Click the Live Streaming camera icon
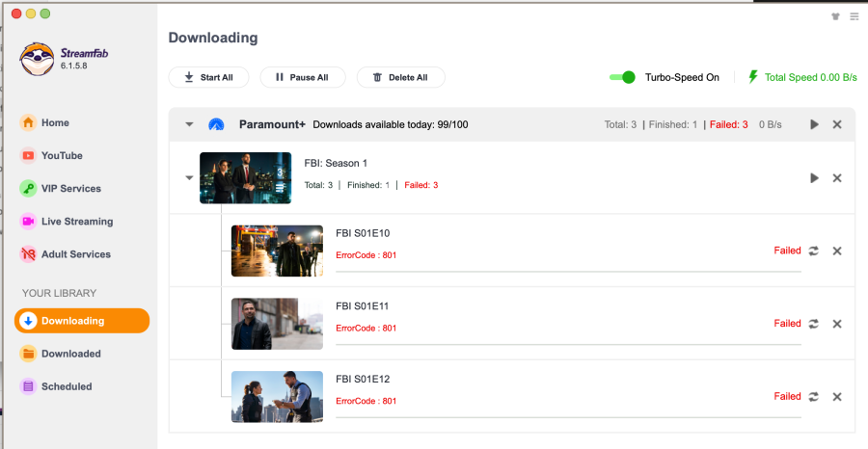The image size is (868, 449). pyautogui.click(x=28, y=222)
